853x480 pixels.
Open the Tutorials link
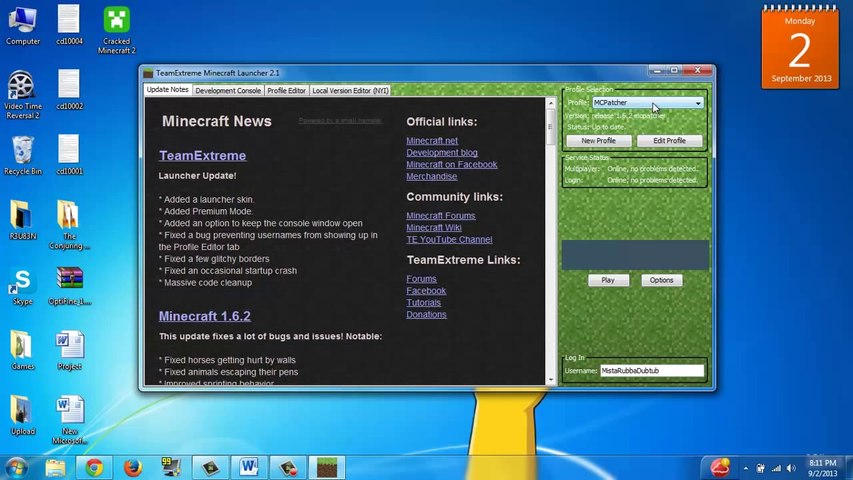[423, 303]
